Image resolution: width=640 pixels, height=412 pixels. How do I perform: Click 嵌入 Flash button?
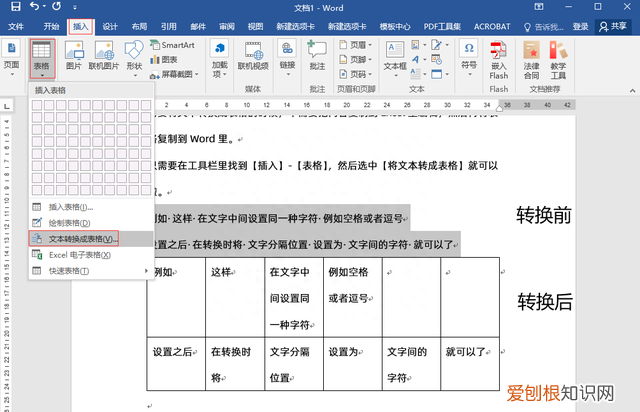point(499,60)
